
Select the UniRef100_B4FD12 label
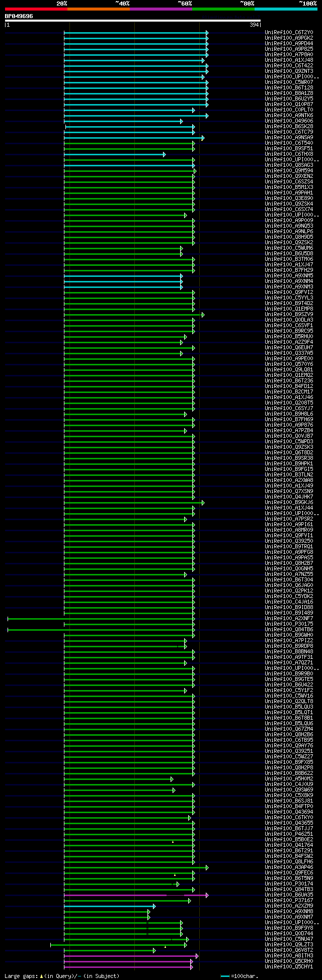coord(289,386)
